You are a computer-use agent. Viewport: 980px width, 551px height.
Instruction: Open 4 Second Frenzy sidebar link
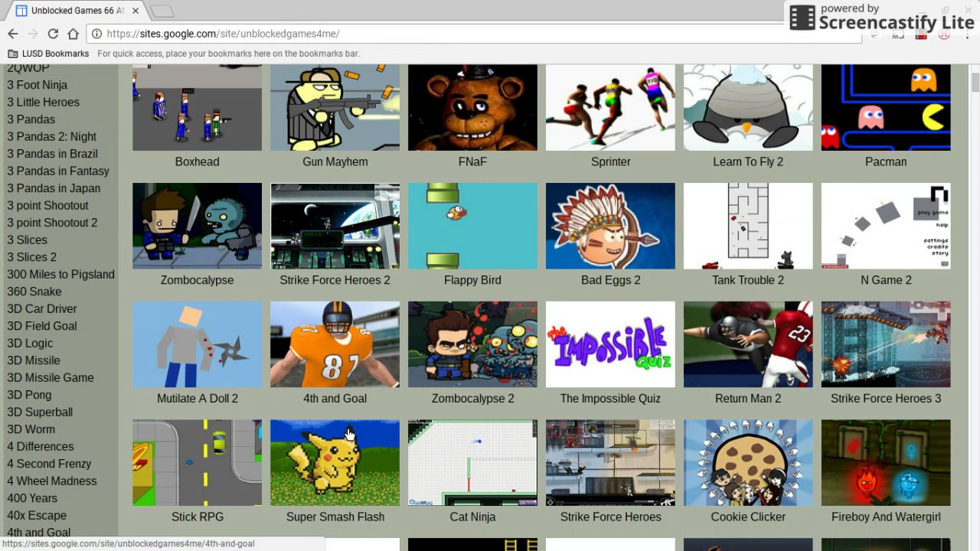pyautogui.click(x=49, y=464)
